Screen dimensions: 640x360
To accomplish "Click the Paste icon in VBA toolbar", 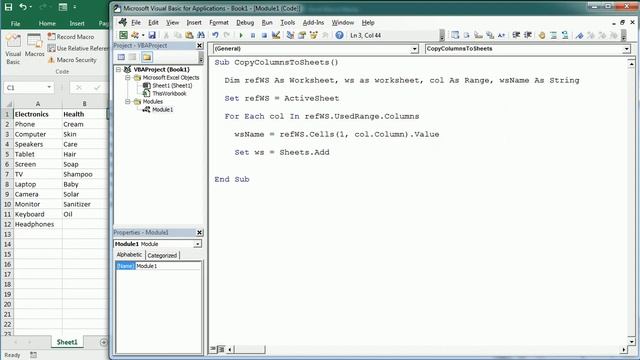I will point(189,36).
